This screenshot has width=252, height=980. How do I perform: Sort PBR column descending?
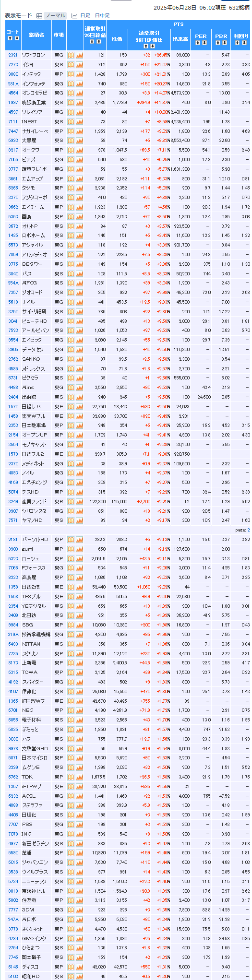click(x=225, y=42)
